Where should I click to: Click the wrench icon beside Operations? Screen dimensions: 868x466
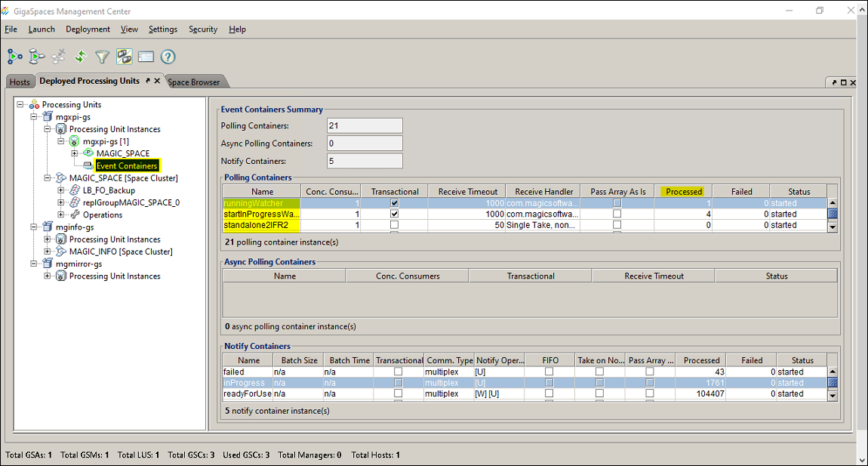pos(75,215)
